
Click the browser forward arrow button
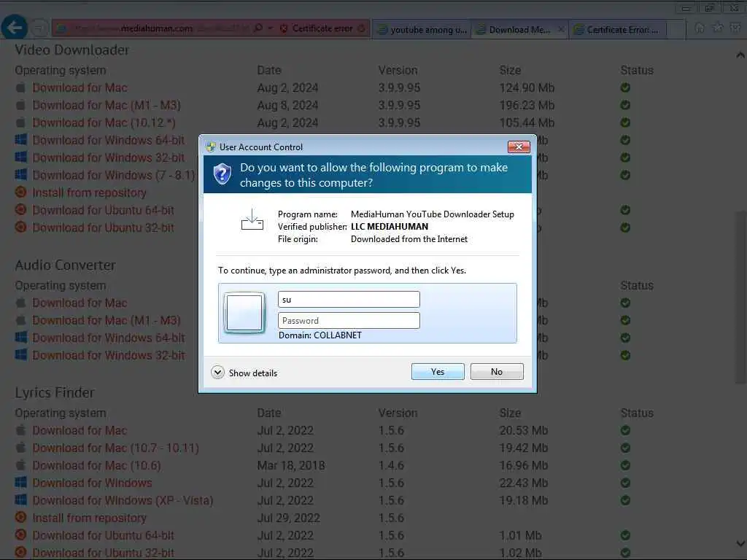pyautogui.click(x=40, y=28)
